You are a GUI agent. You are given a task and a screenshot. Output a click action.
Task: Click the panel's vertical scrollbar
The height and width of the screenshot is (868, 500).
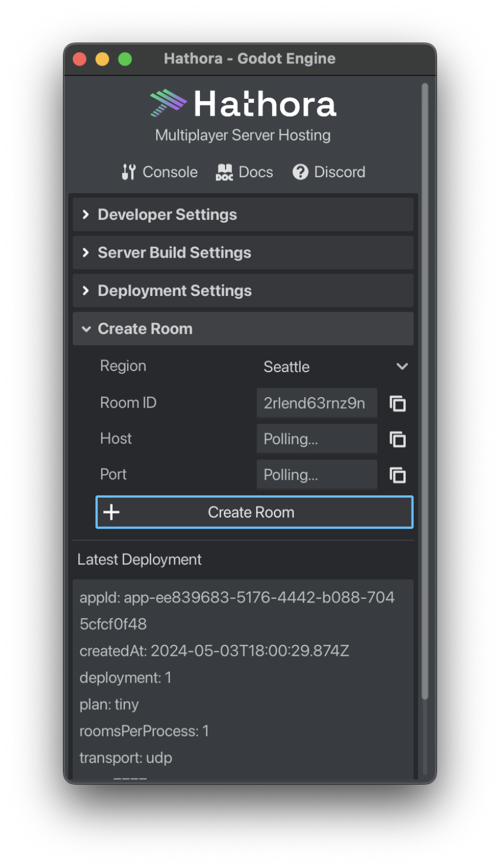[425, 392]
